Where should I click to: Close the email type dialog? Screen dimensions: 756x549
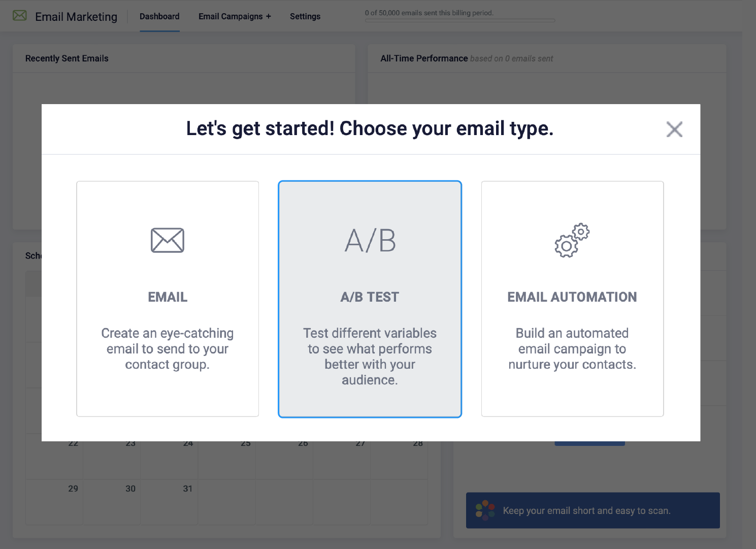(674, 129)
